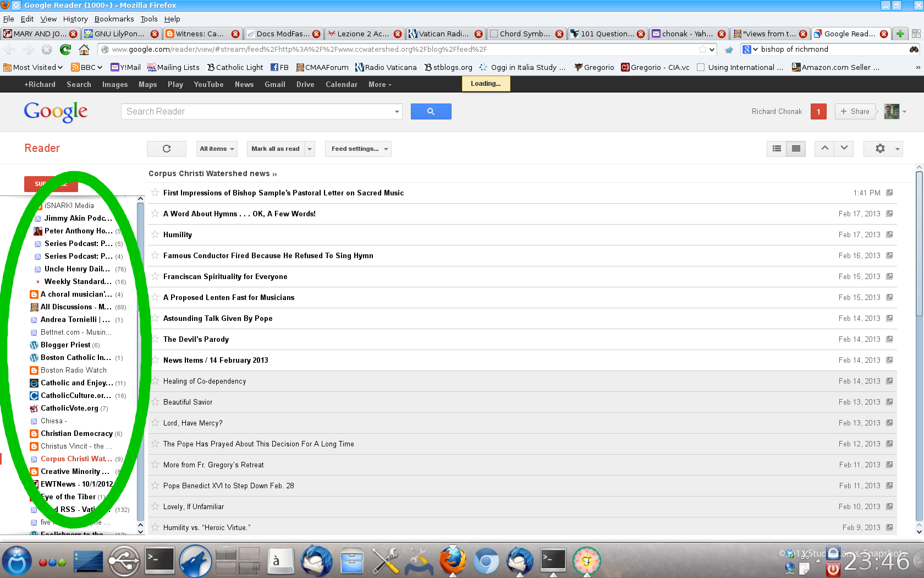Open the More menu in Google bar
The height and width of the screenshot is (578, 924).
(380, 85)
